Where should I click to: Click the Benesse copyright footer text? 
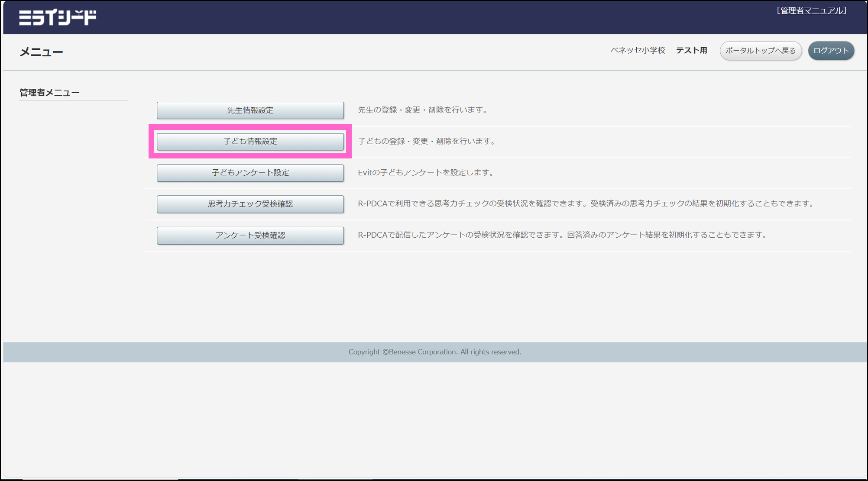(x=434, y=352)
